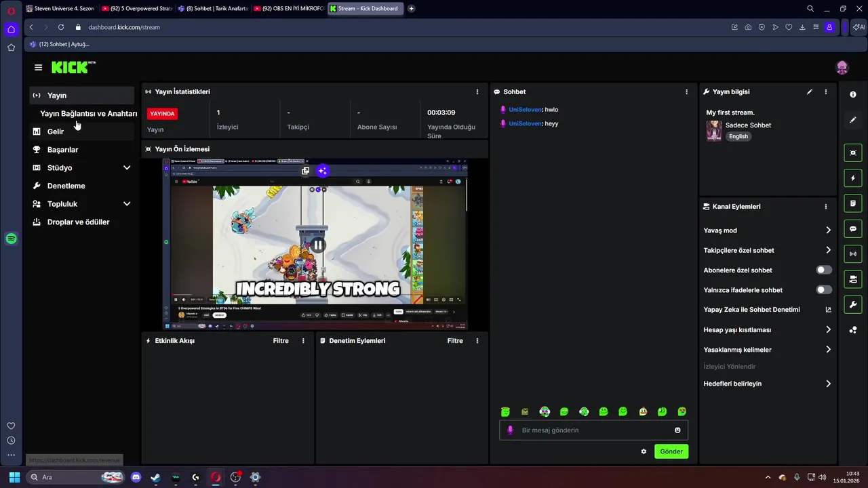This screenshot has width=868, height=488.
Task: Toggle Yalnızca ifadelerle sohbet switch
Action: click(824, 289)
